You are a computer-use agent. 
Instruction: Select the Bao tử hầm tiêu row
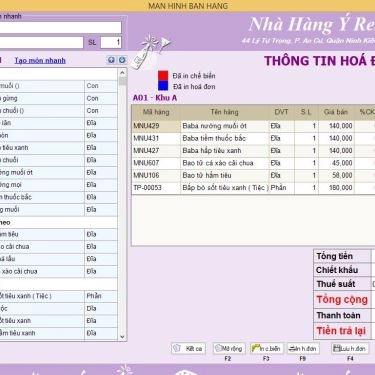point(253,175)
